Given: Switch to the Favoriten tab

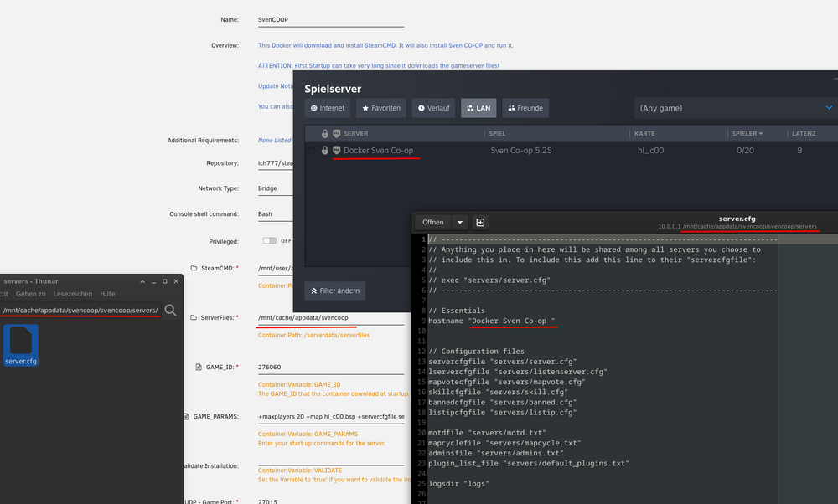Looking at the screenshot, I should 381,108.
